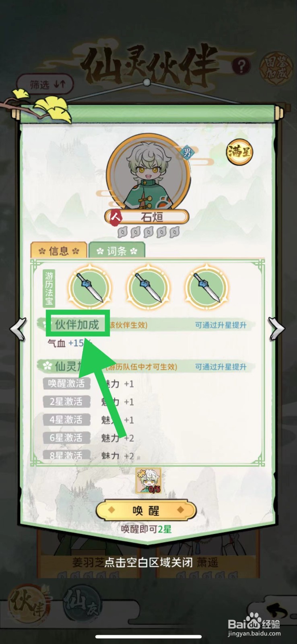Screen dimensions: 297x644
Task: Select the first 游历法宝 dagger slot
Action: (90, 287)
